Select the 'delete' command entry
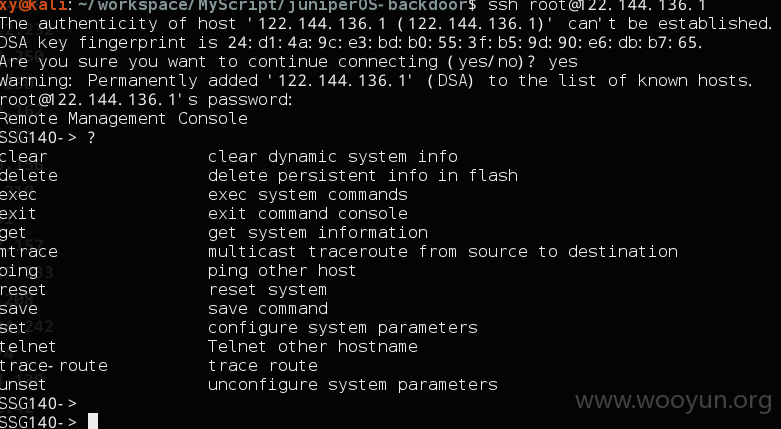This screenshot has height=429, width=781. tap(28, 175)
